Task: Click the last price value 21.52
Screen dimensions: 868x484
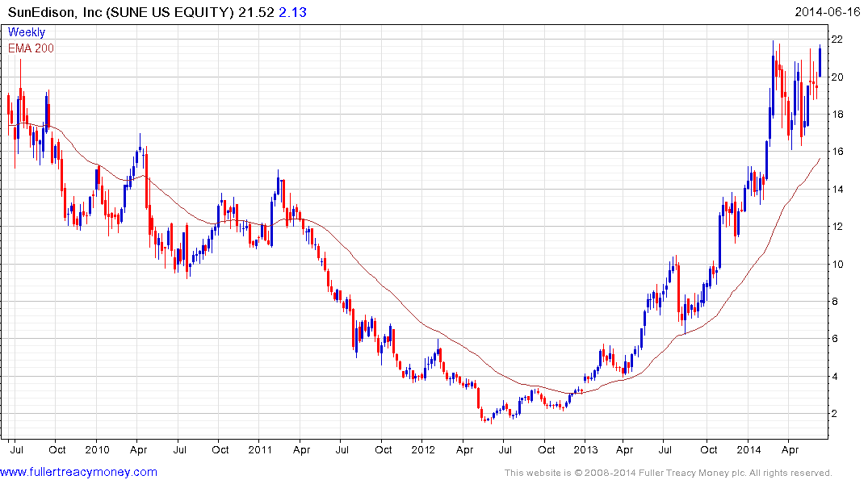Action: [256, 12]
